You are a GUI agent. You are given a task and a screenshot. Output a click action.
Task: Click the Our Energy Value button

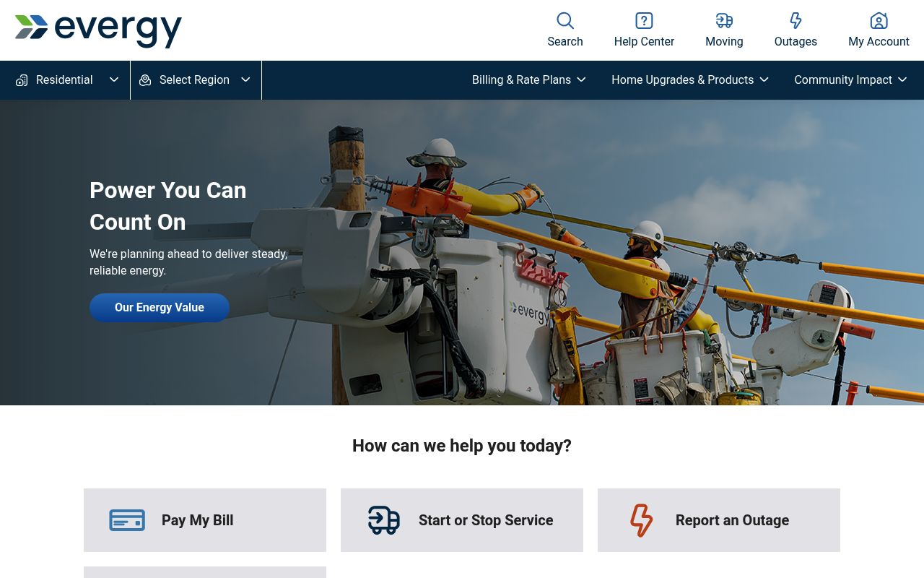click(160, 308)
